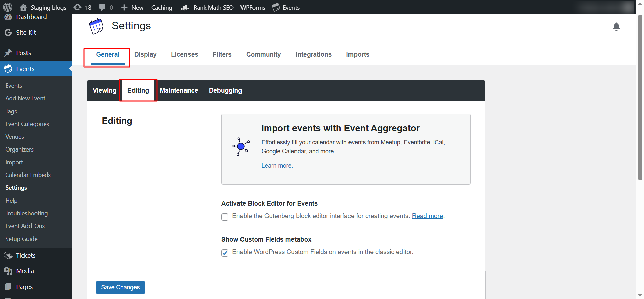644x299 pixels.
Task: Click WPForms in the admin bar
Action: 253,7
